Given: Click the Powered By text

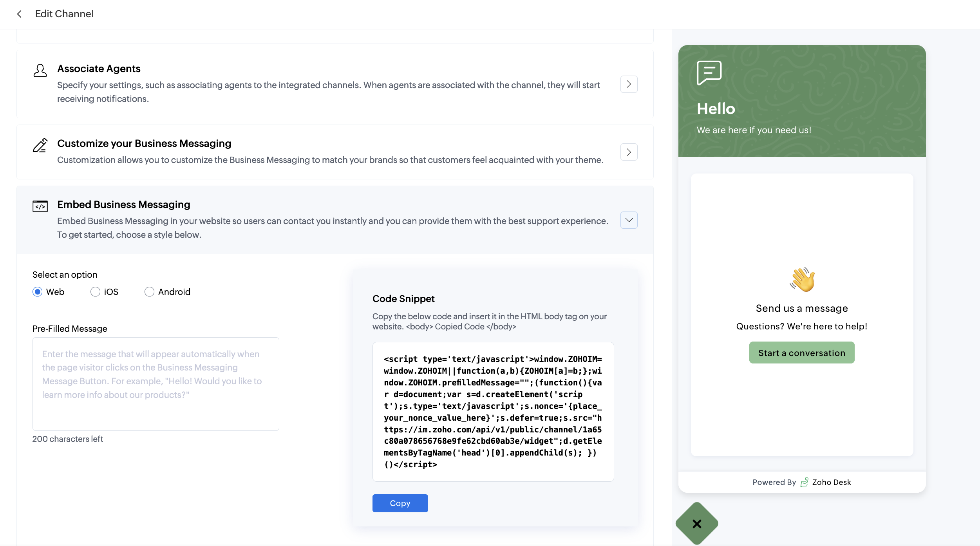Looking at the screenshot, I should pyautogui.click(x=774, y=482).
